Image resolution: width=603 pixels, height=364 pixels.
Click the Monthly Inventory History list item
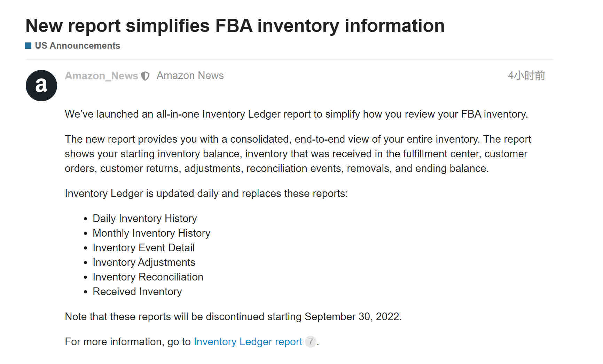point(151,233)
